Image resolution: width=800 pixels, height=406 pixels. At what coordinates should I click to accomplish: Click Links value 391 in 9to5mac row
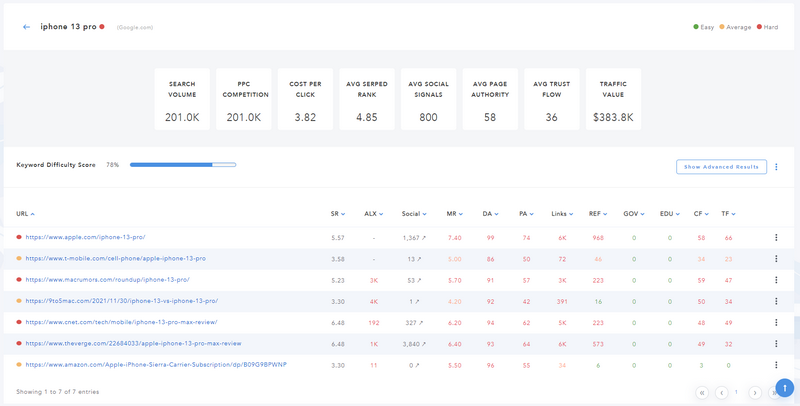[x=562, y=302]
